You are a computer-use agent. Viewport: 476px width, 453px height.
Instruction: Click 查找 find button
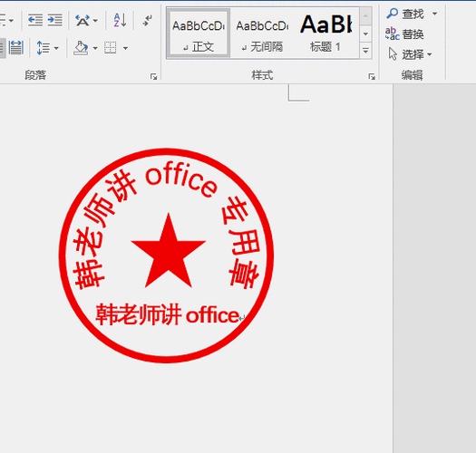(411, 14)
